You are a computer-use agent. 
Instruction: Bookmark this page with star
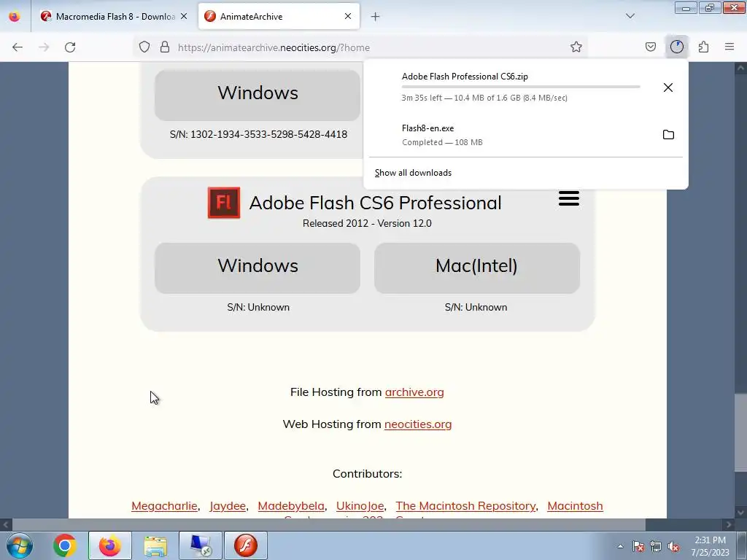576,47
